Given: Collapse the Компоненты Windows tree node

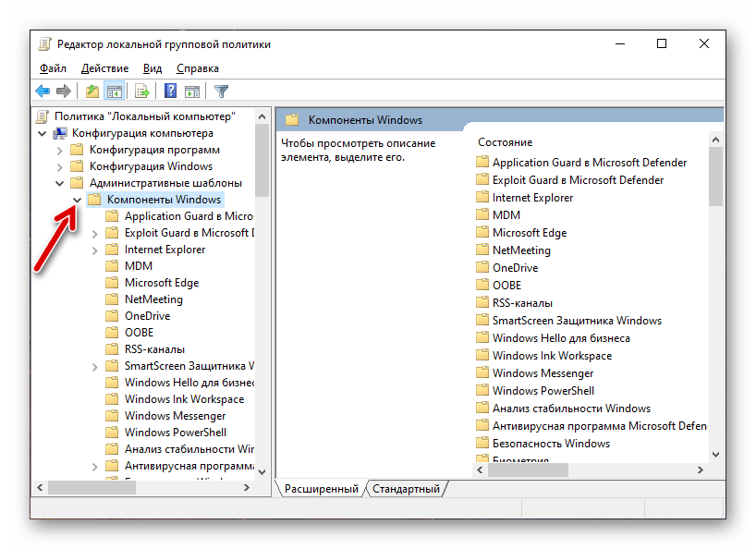Looking at the screenshot, I should (77, 200).
